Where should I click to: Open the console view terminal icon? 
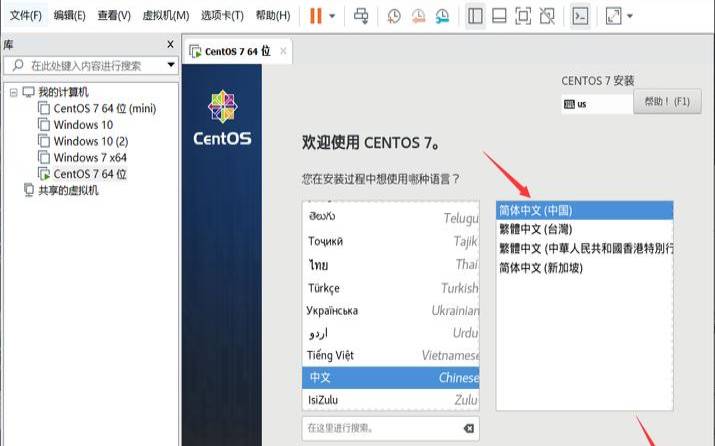coord(580,16)
